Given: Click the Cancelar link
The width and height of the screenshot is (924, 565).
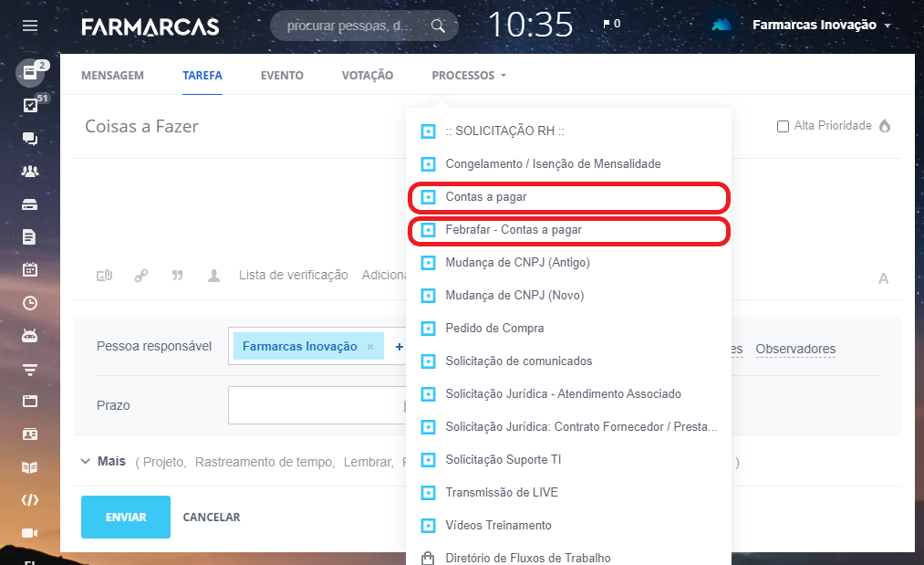Looking at the screenshot, I should [x=212, y=518].
